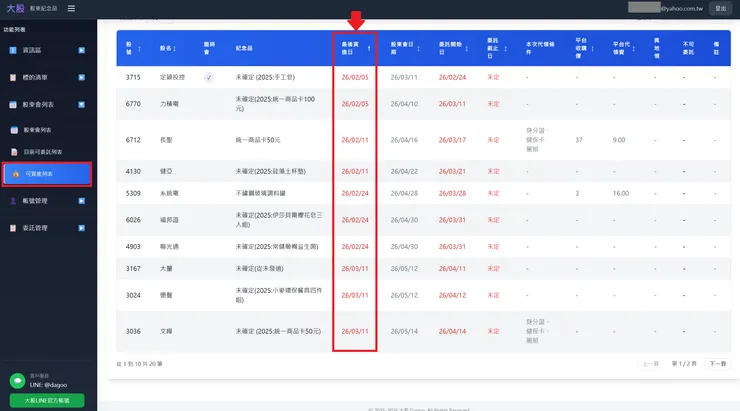Click the 登出 logout button

(720, 8)
